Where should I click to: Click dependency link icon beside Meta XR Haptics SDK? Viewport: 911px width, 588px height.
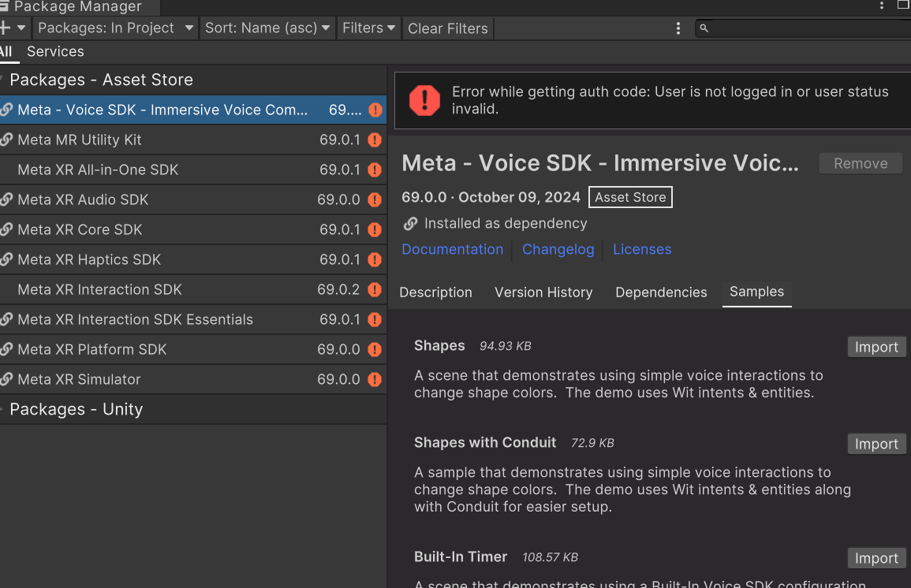(x=6, y=259)
